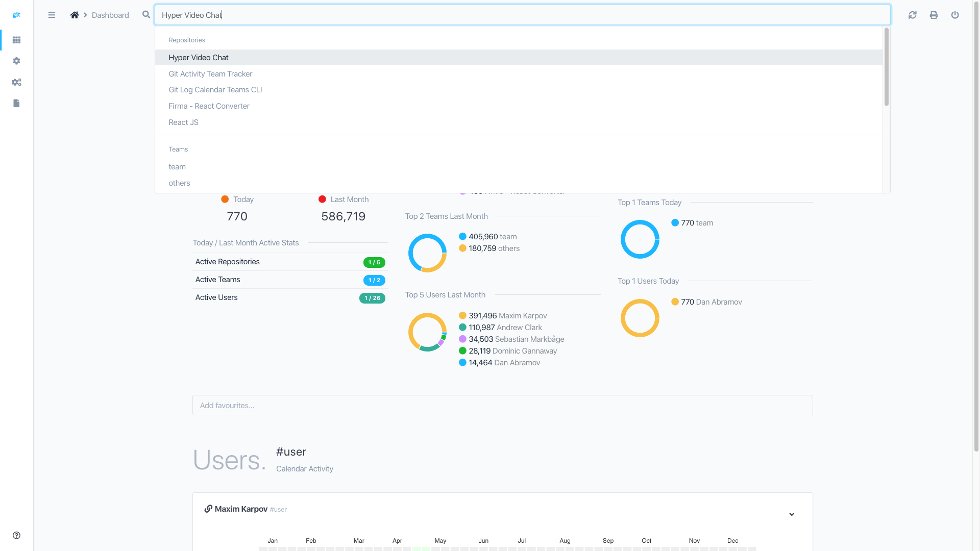Click the Add favourites input field
Image resolution: width=980 pixels, height=551 pixels.
tap(502, 405)
